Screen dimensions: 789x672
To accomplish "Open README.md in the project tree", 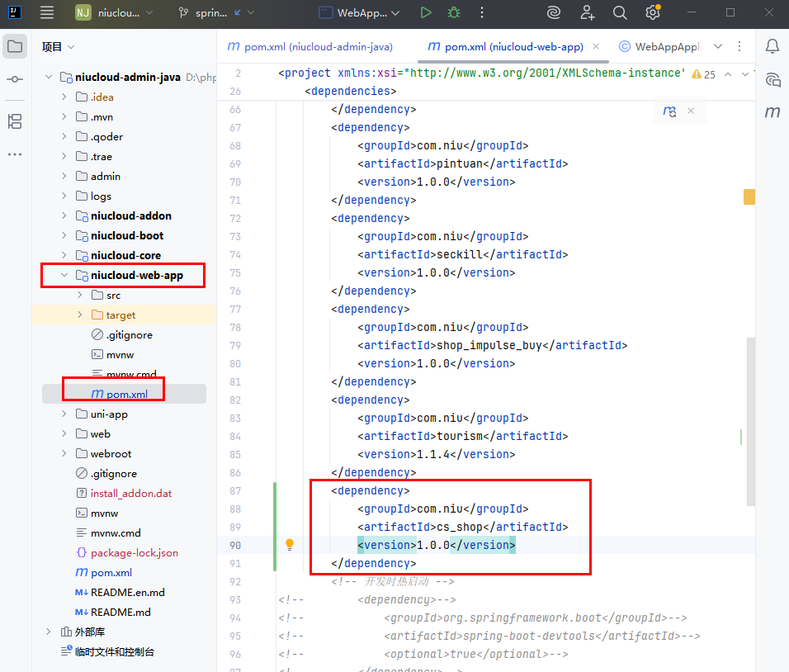I will (x=120, y=612).
